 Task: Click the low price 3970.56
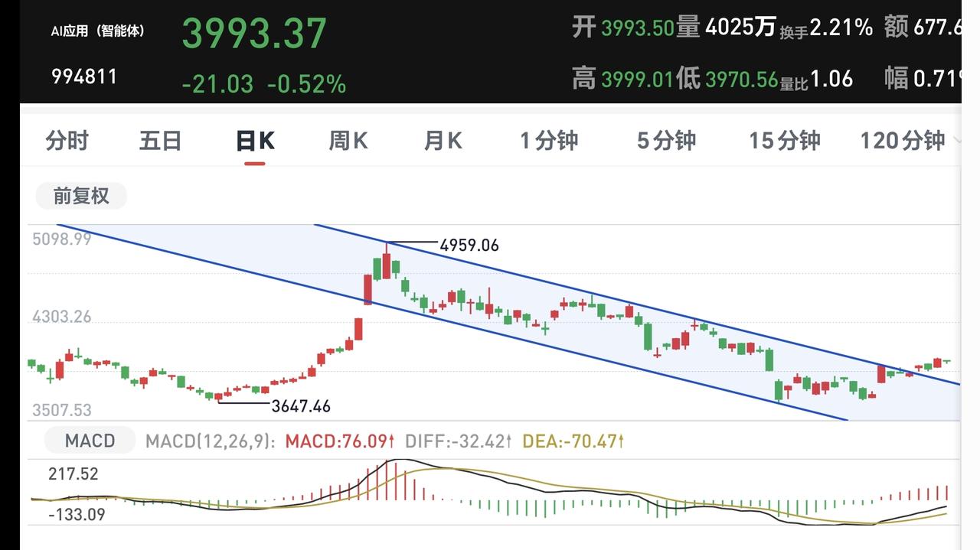pos(741,79)
